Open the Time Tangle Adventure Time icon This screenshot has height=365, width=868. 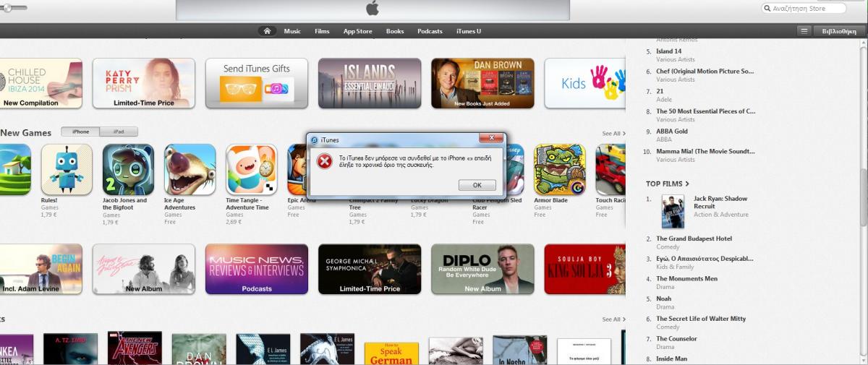click(251, 169)
